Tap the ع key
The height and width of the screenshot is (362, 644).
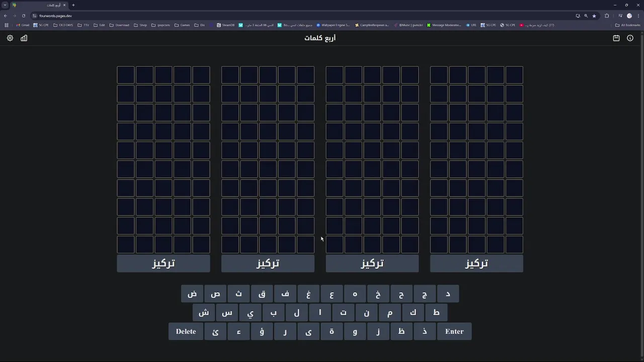tap(332, 294)
